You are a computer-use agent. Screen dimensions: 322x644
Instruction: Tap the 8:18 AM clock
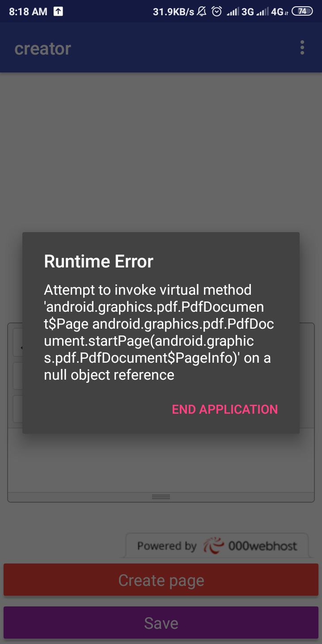pyautogui.click(x=28, y=12)
